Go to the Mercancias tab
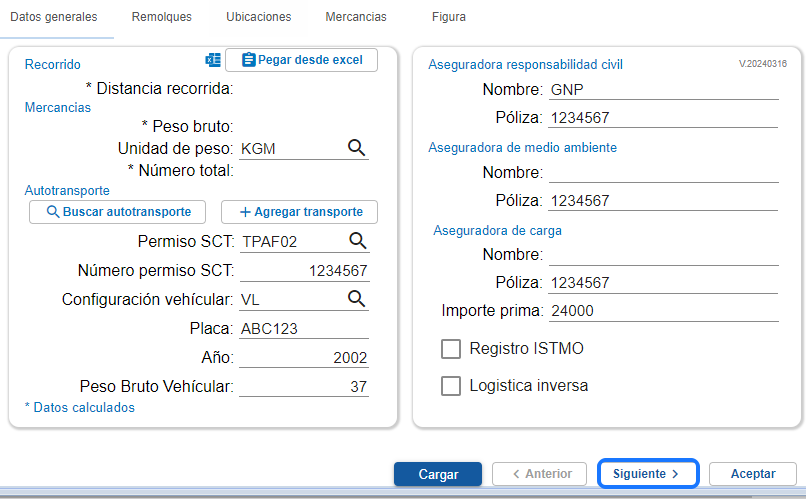806x499 pixels. pos(355,17)
